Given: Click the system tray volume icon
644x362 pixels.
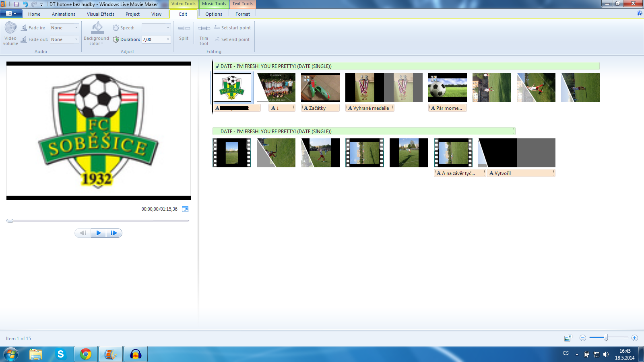Looking at the screenshot, I should point(606,354).
